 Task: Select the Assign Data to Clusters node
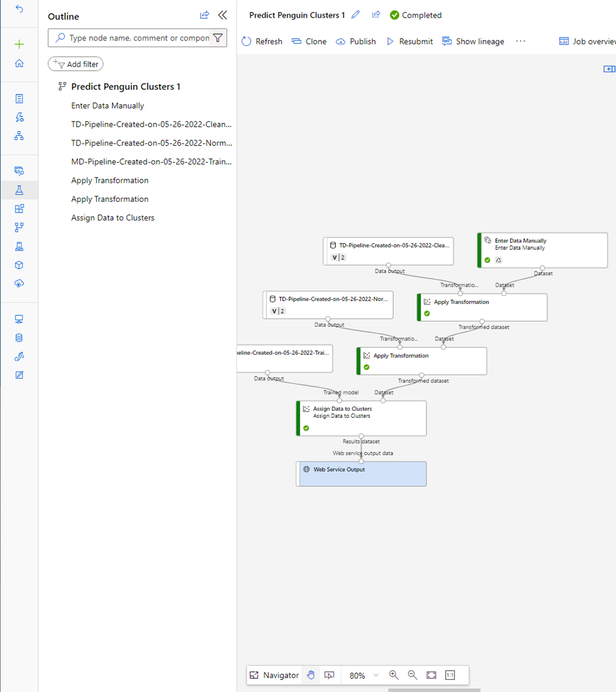click(361, 418)
